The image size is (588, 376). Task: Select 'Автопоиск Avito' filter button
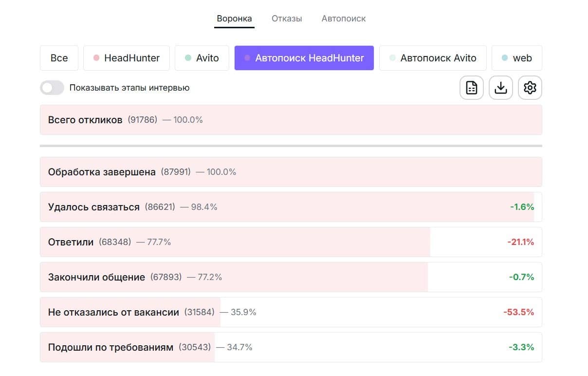433,58
